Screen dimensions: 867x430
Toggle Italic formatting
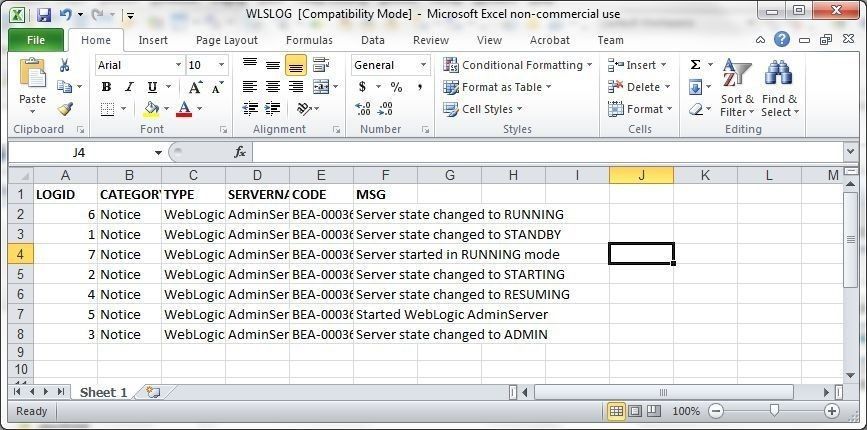coord(129,87)
